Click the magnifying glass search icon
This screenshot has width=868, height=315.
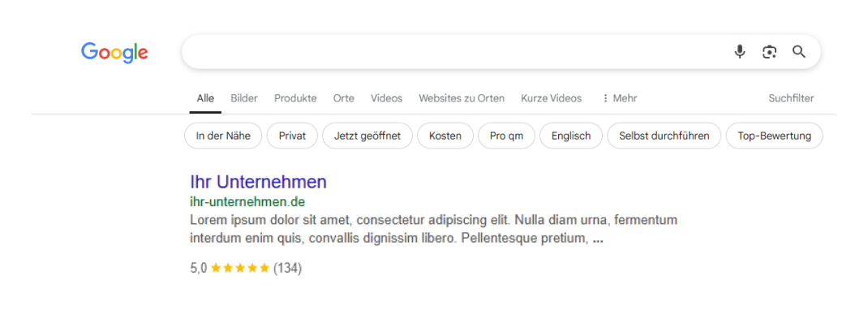point(799,52)
